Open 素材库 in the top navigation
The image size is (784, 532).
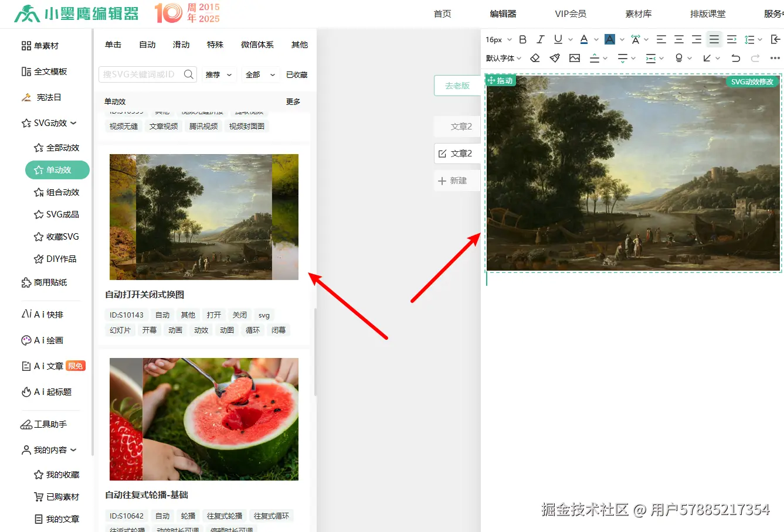point(639,13)
